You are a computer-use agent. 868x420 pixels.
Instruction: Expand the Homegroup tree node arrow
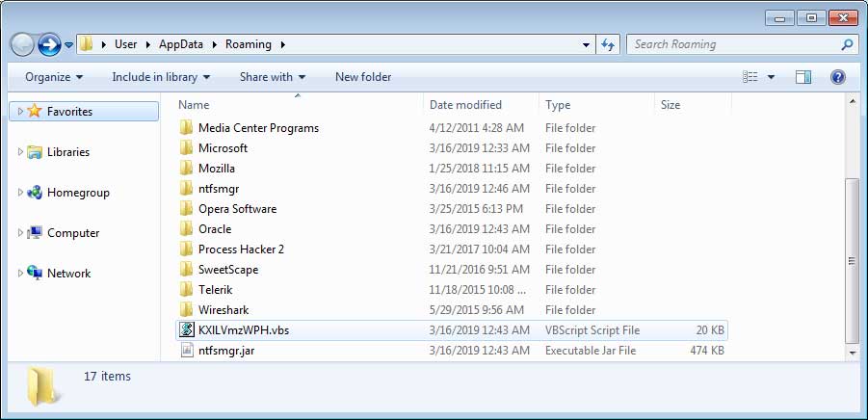[20, 193]
